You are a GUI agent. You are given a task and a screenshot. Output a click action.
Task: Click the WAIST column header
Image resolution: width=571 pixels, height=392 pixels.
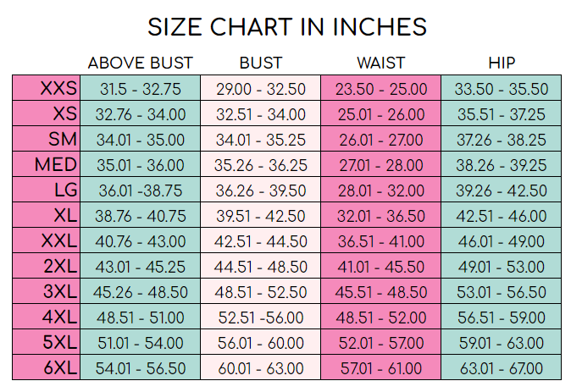click(x=380, y=63)
